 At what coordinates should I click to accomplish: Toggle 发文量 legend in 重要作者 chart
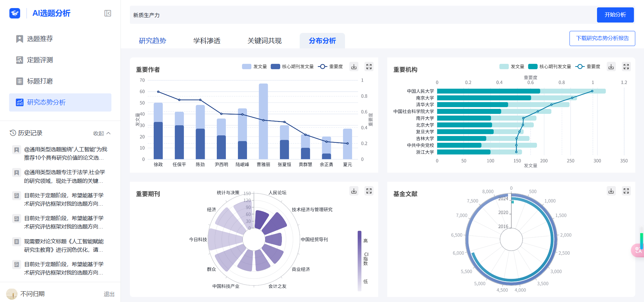point(254,67)
